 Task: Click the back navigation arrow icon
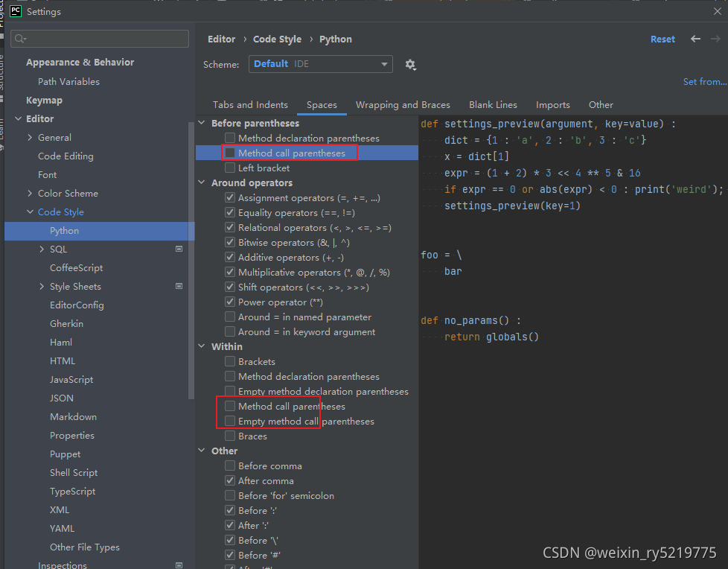point(695,39)
